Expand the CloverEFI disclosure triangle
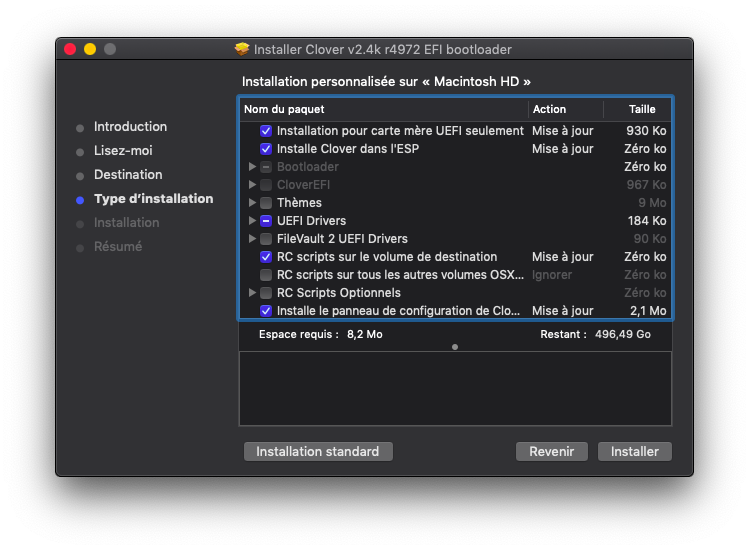Screen dimensions: 749x550 tap(252, 185)
